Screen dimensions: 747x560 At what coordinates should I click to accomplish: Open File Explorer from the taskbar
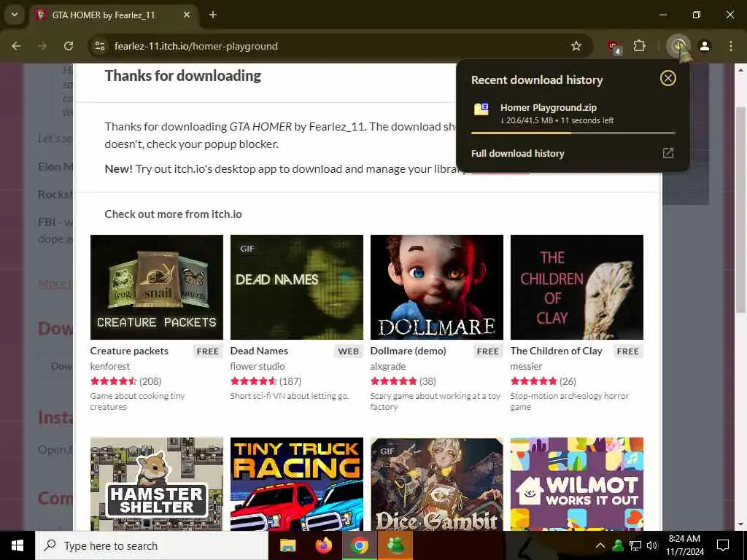point(287,545)
